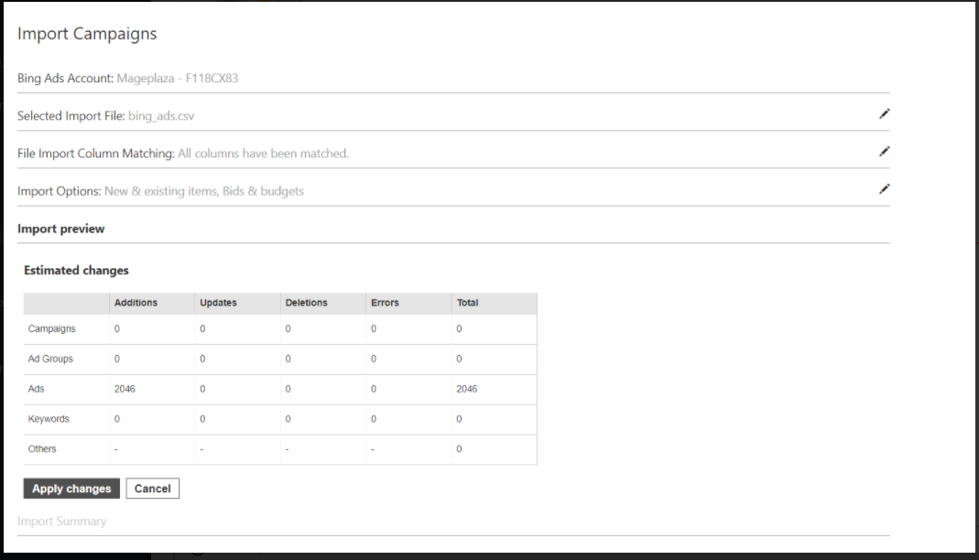Select the Keywords row label
The width and height of the screenshot is (979, 560).
pyautogui.click(x=49, y=418)
